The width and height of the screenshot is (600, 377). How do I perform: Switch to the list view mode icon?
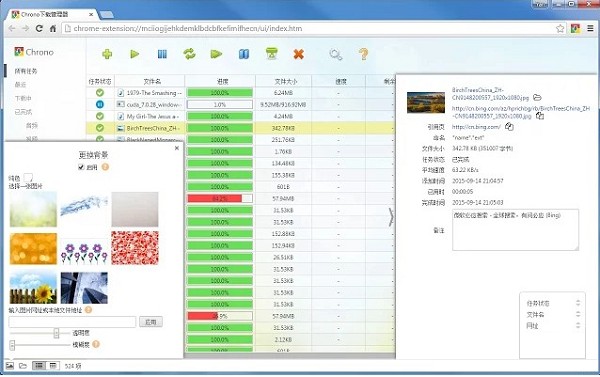point(39,366)
